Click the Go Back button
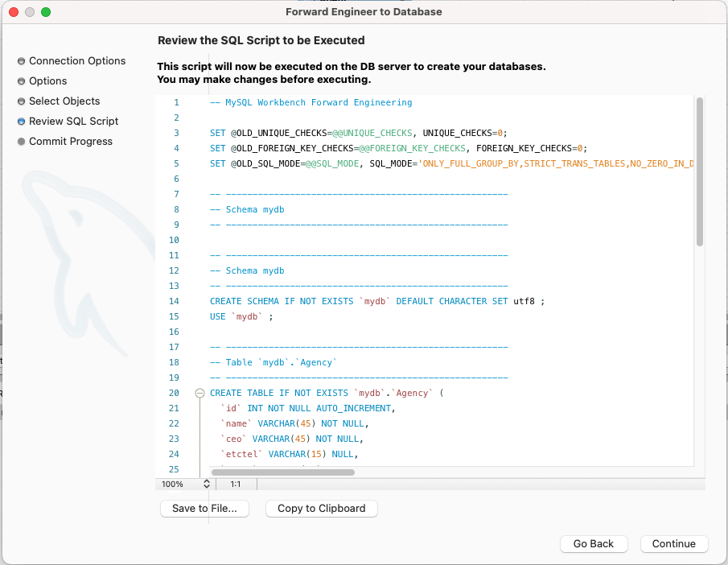The height and width of the screenshot is (565, 728). click(594, 543)
